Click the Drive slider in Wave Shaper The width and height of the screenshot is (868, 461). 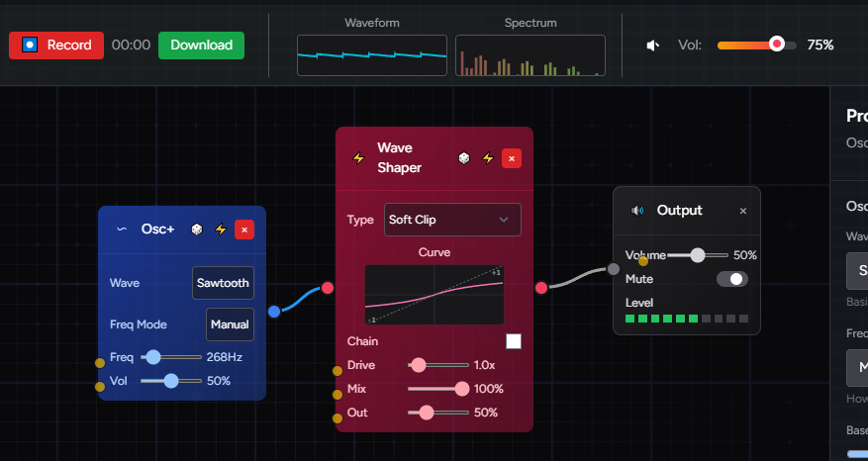tap(435, 365)
